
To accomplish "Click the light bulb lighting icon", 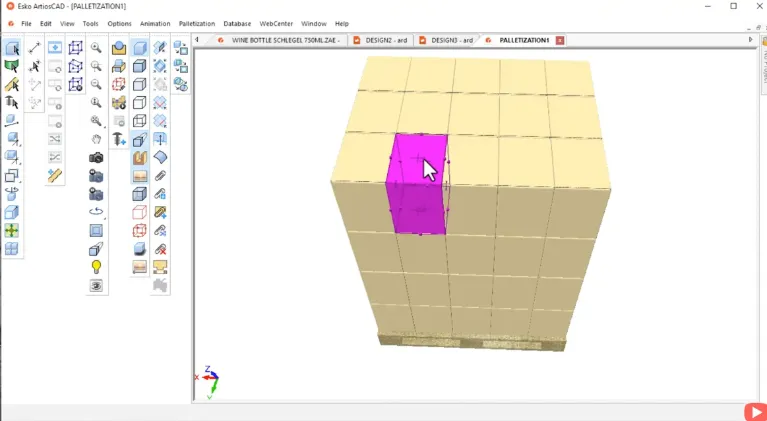I will [x=96, y=267].
